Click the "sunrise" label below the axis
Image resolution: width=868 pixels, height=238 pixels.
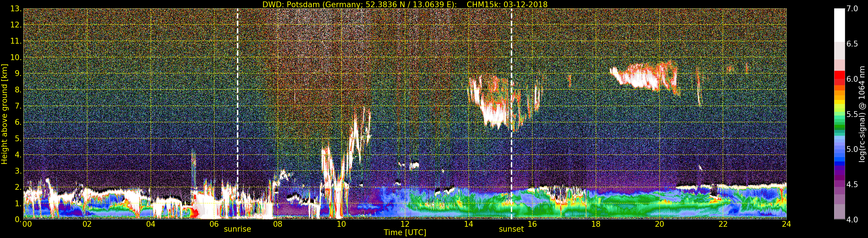(x=237, y=229)
